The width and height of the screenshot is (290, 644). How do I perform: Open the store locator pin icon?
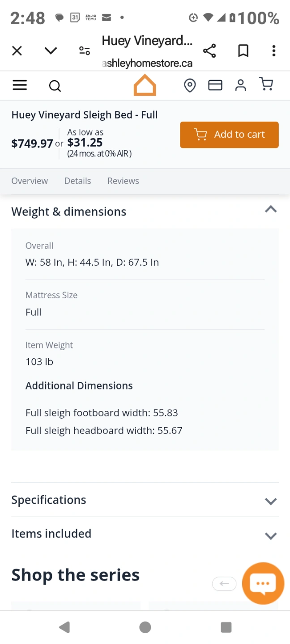point(190,85)
